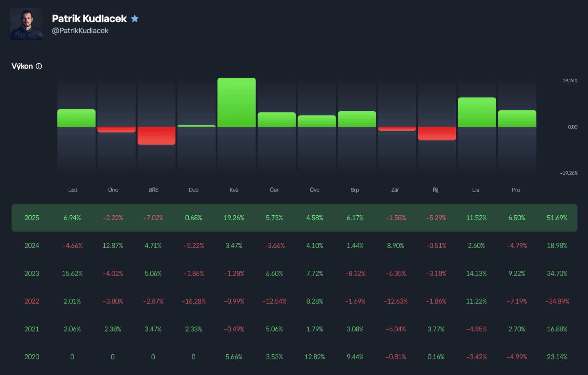Click the 51.69% yearly total for 2025
Screen dimensions: 588x375
tap(557, 218)
